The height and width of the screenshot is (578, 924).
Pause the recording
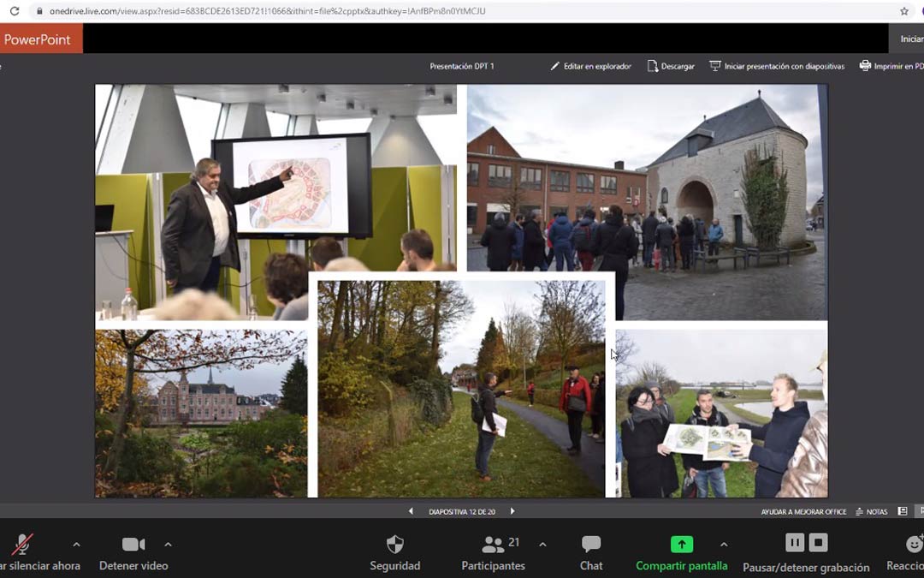coord(794,543)
